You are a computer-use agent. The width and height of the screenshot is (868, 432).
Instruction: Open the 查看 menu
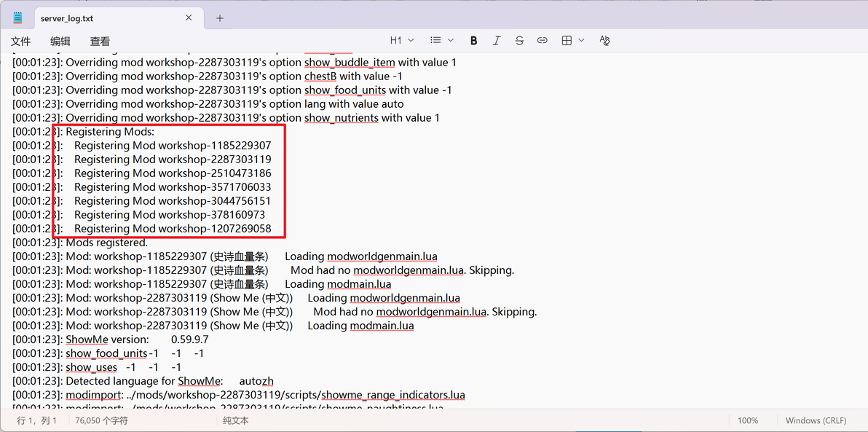(100, 41)
